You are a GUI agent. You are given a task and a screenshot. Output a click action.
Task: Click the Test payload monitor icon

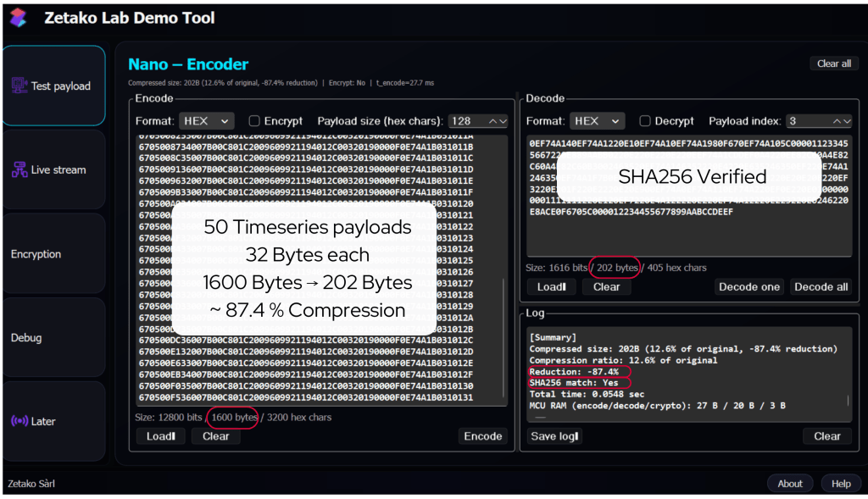[19, 86]
